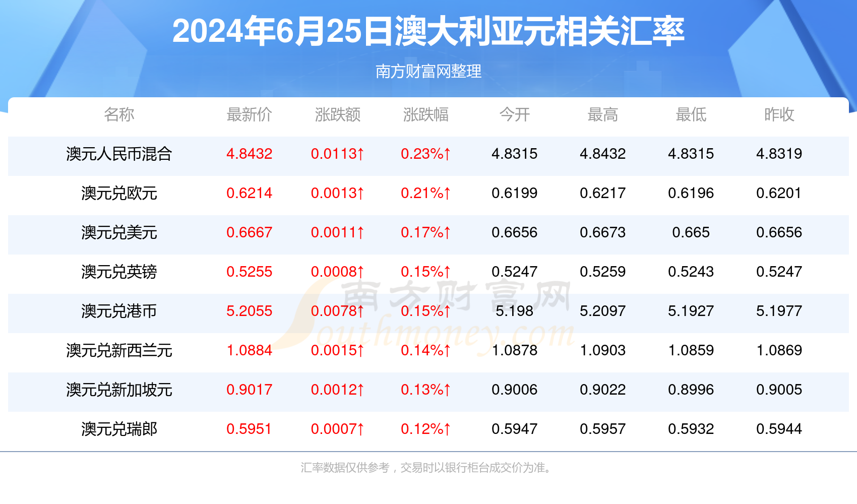Click the high value 0.5259
Viewport: 857px width, 504px height.
coord(603,272)
